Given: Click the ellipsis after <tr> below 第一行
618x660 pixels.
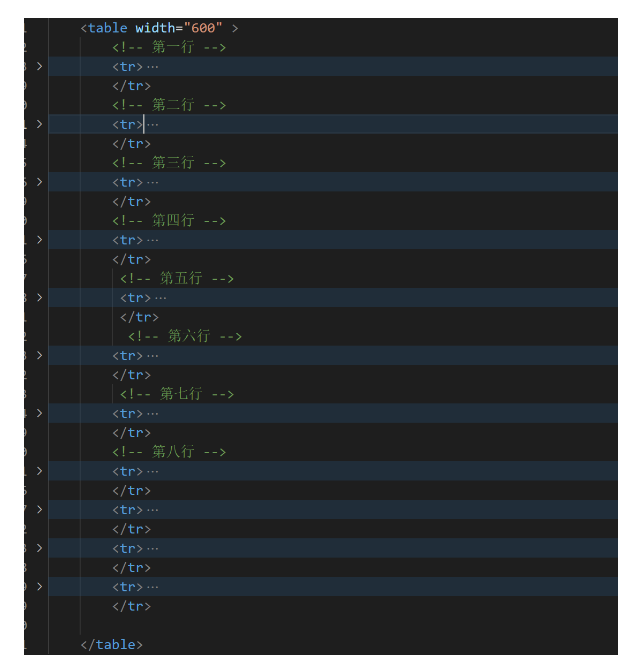Looking at the screenshot, I should [152, 67].
